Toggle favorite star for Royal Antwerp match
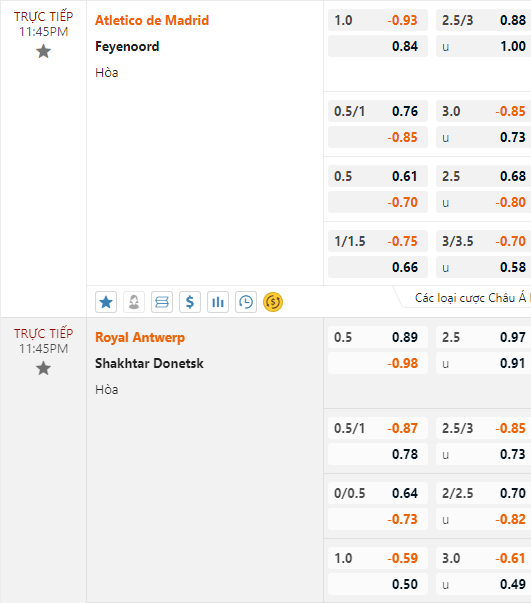 pos(43,368)
